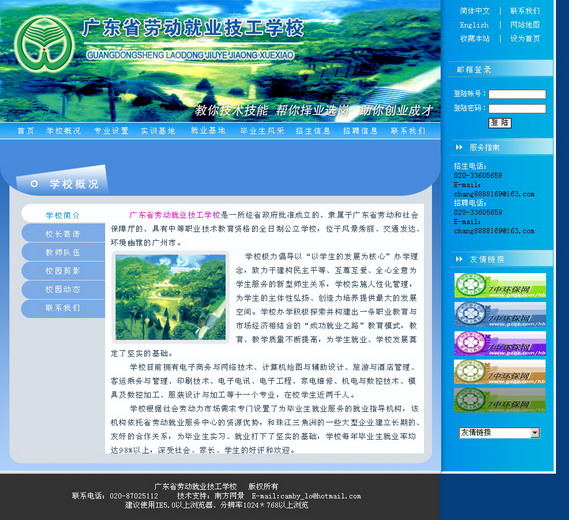569x520 pixels.
Task: Focus the 登陆密码 input field
Action: click(x=517, y=108)
